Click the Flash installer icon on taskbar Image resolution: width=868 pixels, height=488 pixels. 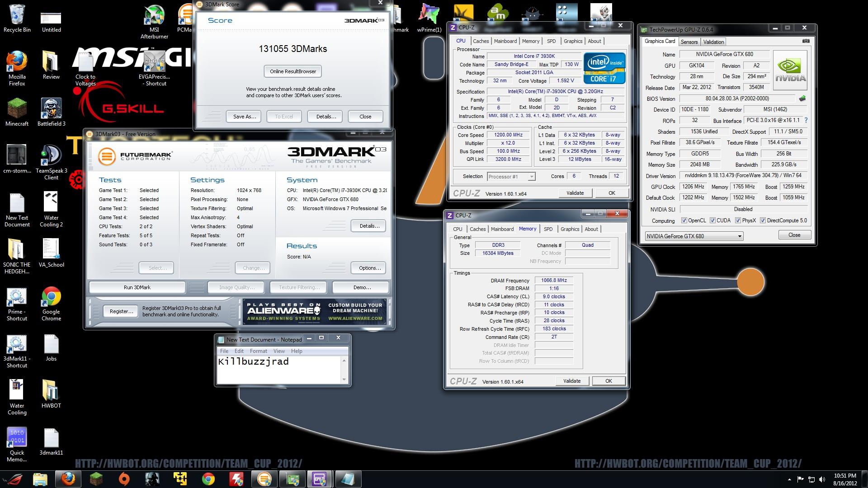click(236, 479)
